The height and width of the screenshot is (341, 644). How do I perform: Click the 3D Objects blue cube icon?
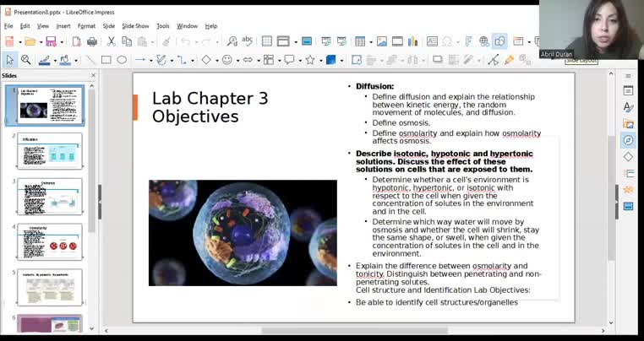tap(331, 60)
